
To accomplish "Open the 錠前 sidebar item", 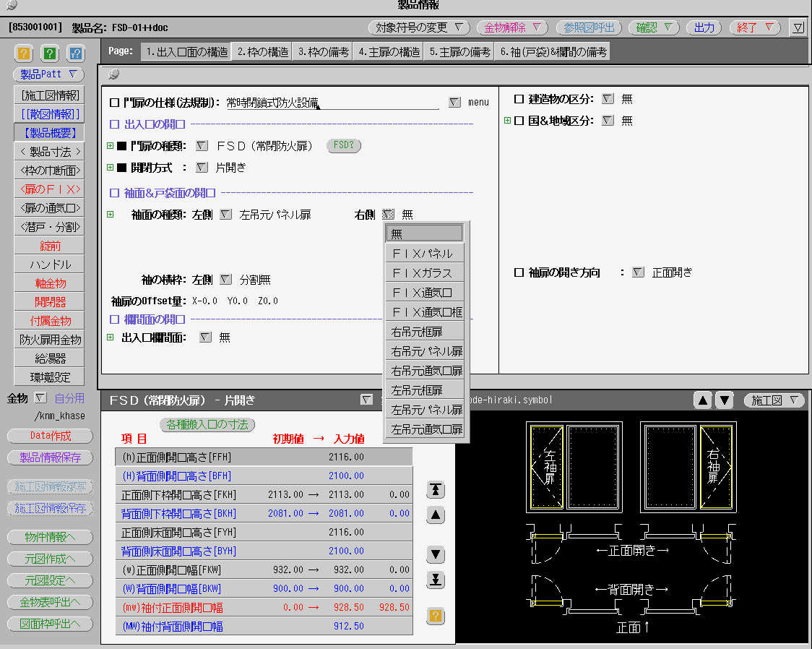I will [50, 246].
